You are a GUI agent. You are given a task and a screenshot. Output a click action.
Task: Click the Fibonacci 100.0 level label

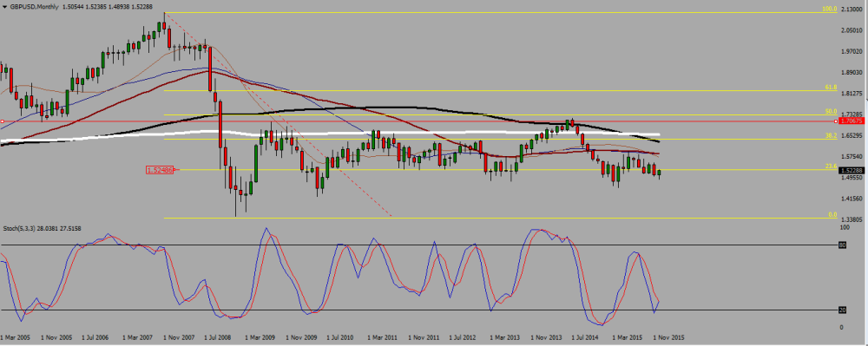[828, 10]
